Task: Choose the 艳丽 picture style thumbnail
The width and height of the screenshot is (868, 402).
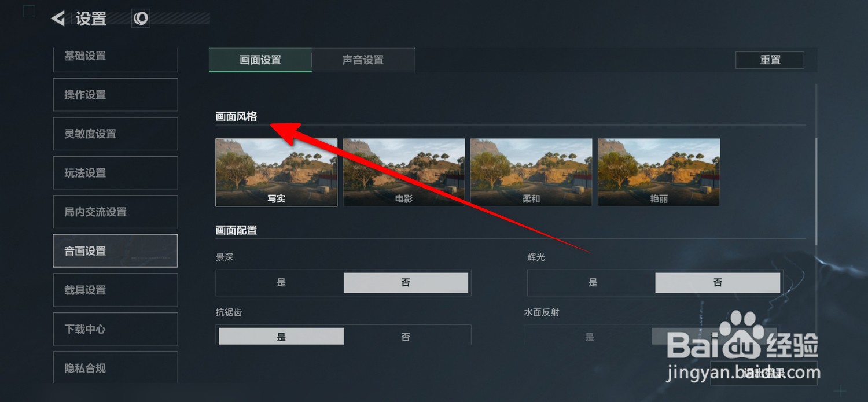Action: pyautogui.click(x=659, y=172)
